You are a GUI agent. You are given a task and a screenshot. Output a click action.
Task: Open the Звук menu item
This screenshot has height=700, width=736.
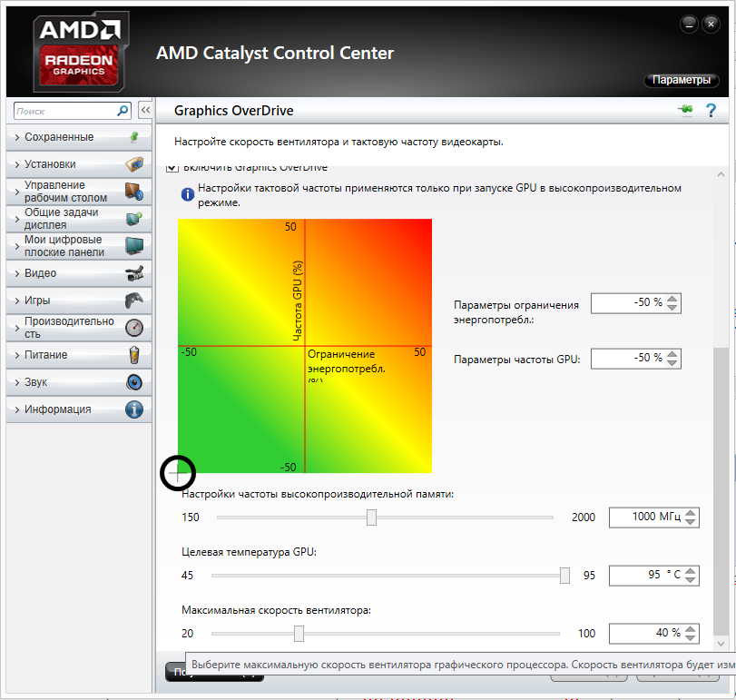[79, 382]
